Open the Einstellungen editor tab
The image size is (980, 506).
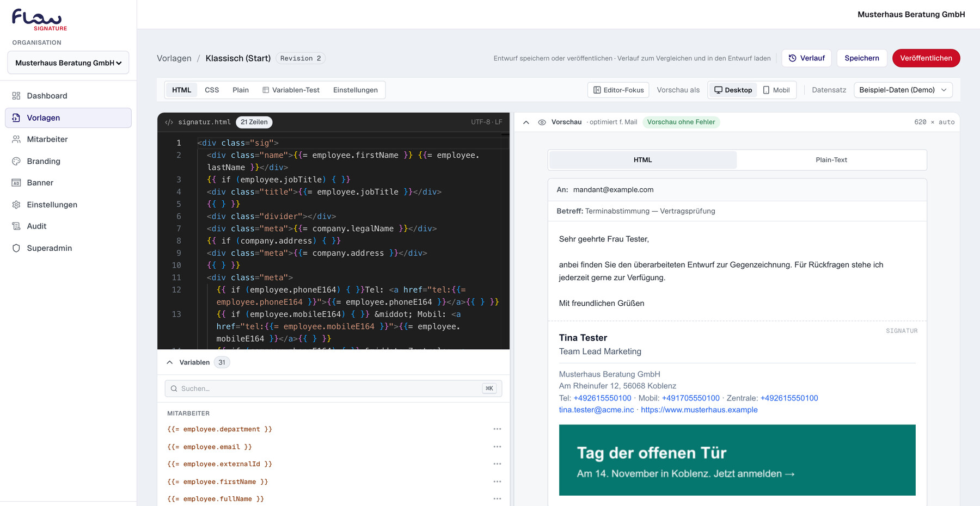(356, 90)
